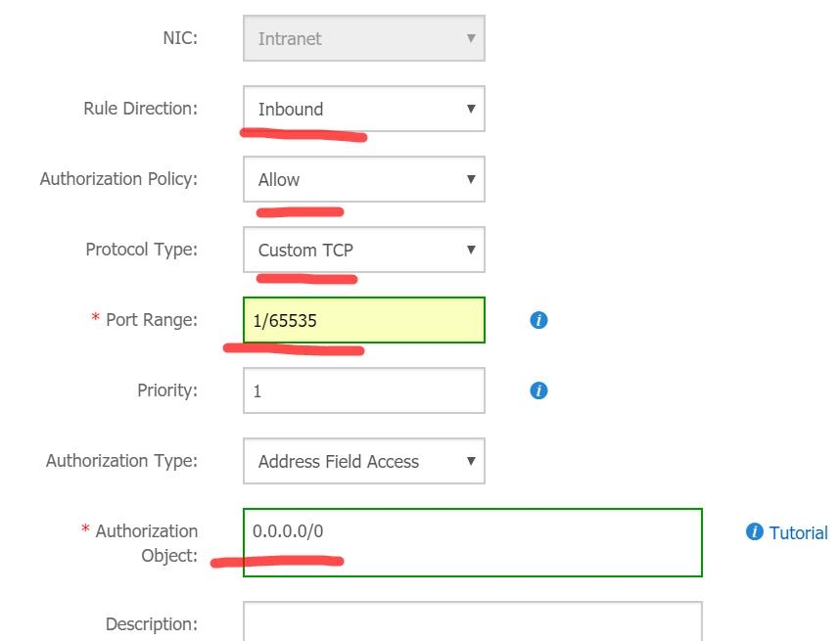Open the Tutorial link
The width and height of the screenshot is (840, 641).
coord(798,532)
